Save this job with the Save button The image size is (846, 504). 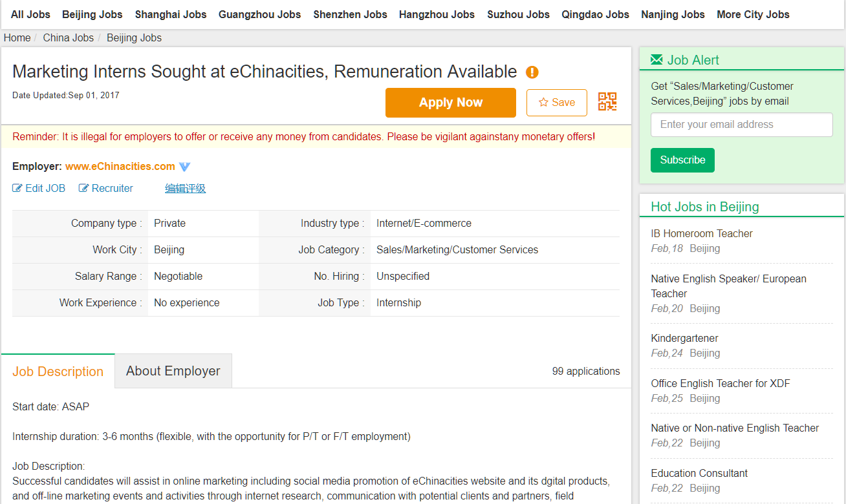557,103
